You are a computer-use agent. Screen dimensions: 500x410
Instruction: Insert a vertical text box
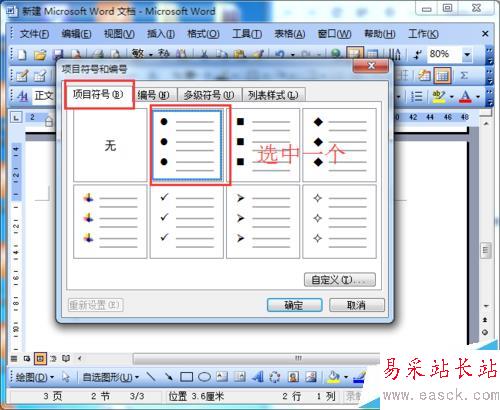(x=239, y=377)
